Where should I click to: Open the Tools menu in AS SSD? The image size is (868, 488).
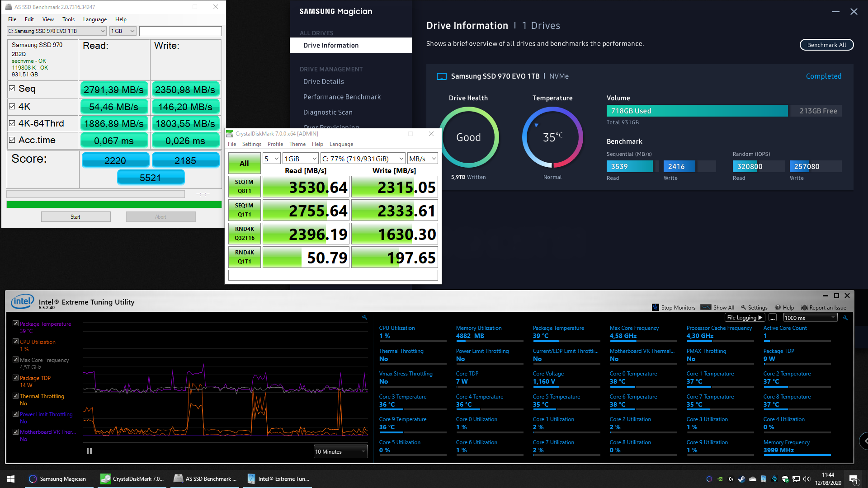pos(68,19)
